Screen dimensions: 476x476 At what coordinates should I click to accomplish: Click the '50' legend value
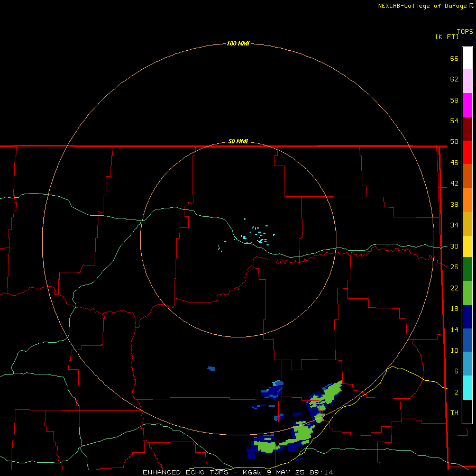(x=454, y=142)
